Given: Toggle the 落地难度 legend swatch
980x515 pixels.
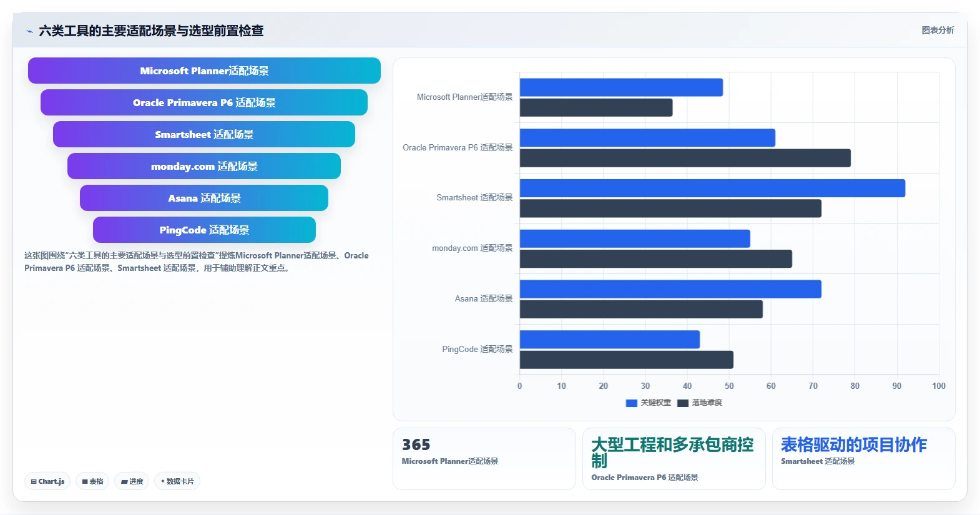Looking at the screenshot, I should coord(682,403).
